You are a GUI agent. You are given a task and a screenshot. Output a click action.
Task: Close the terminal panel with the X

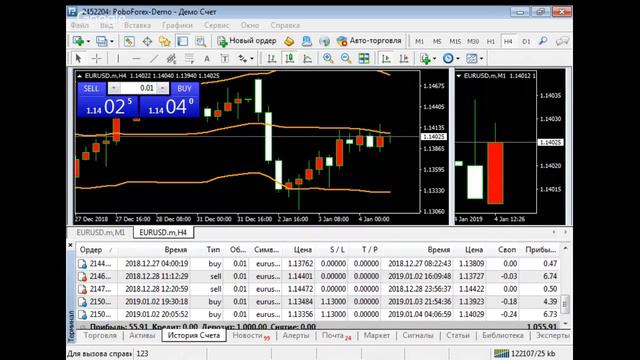pos(70,245)
